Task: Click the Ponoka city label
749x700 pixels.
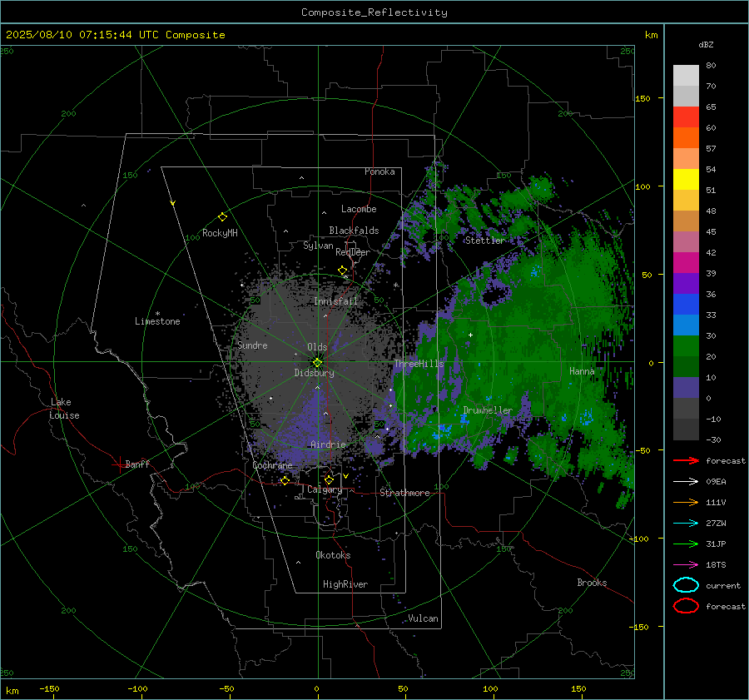Action: tap(379, 171)
